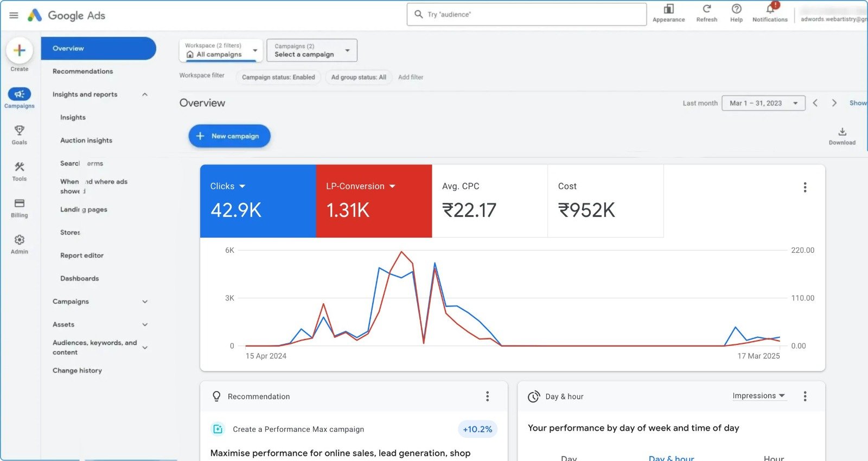Open Admin gear icon
Viewport: 868px width, 461px height.
click(x=20, y=240)
